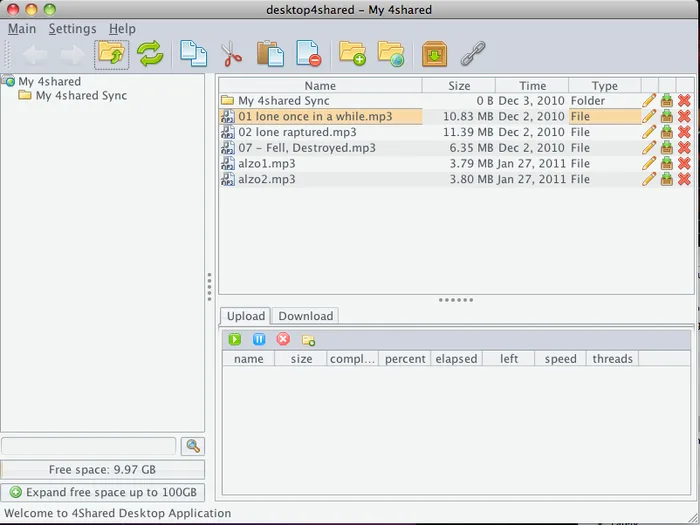Image resolution: width=700 pixels, height=525 pixels.
Task: Click the search text field
Action: click(x=89, y=446)
